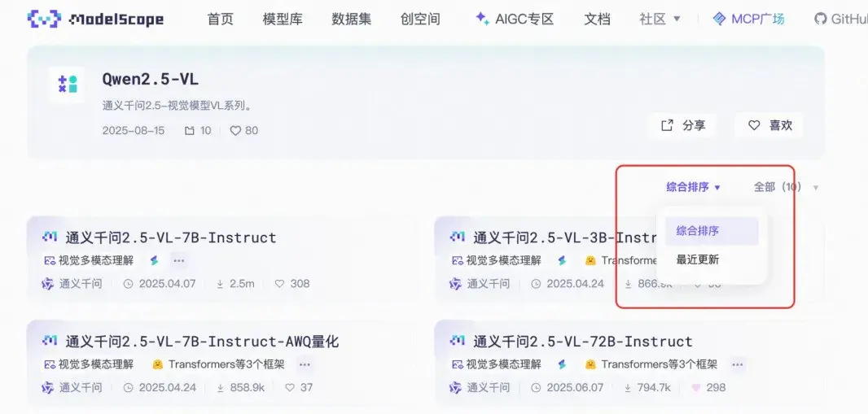Collapse the 综合排序 sort dropdown
Image resolution: width=868 pixels, height=414 pixels.
point(693,187)
